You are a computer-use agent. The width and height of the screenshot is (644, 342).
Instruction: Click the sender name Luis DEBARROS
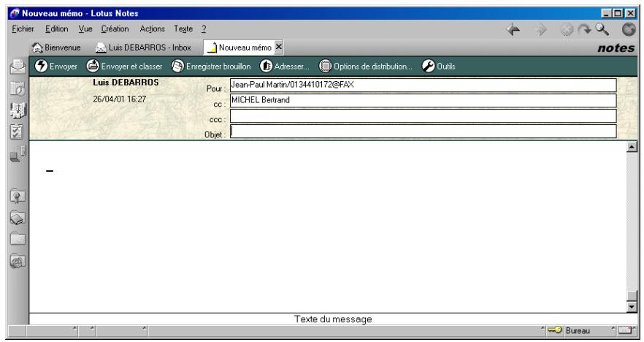pos(126,83)
